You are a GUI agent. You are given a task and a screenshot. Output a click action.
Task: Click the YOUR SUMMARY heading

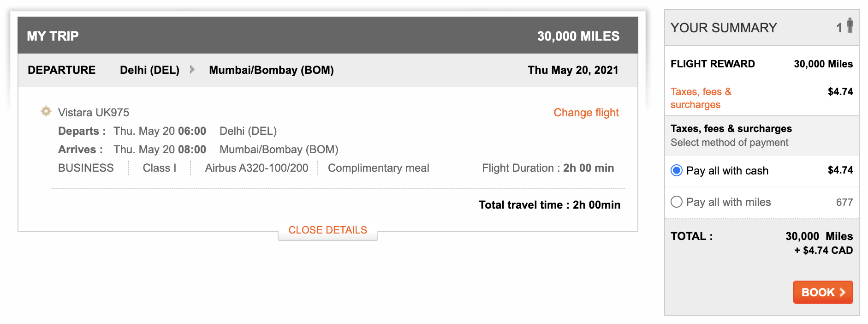(x=723, y=28)
